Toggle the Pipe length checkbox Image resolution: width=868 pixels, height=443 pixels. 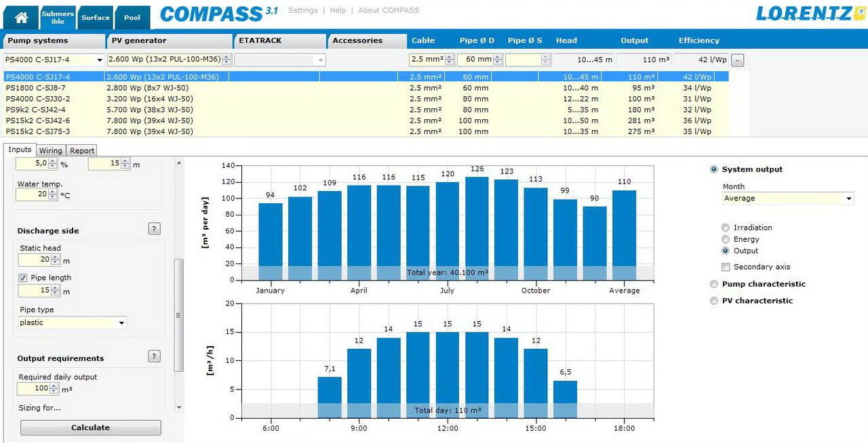(22, 278)
